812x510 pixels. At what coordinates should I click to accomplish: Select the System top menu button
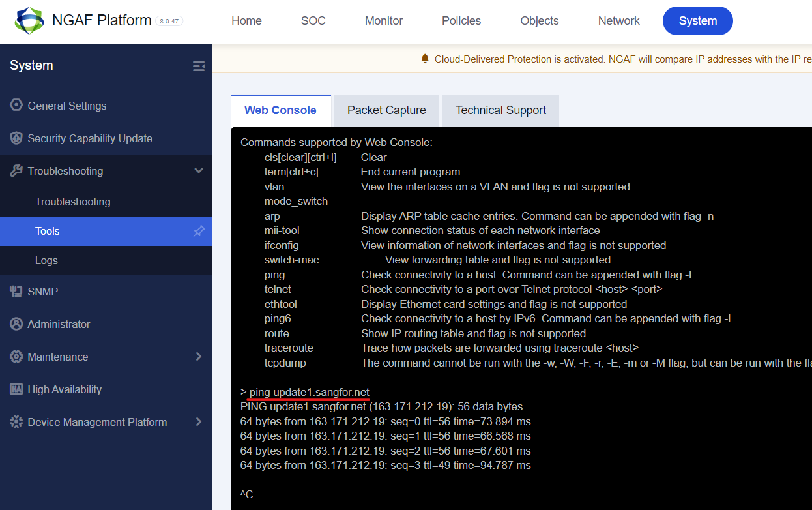click(698, 21)
